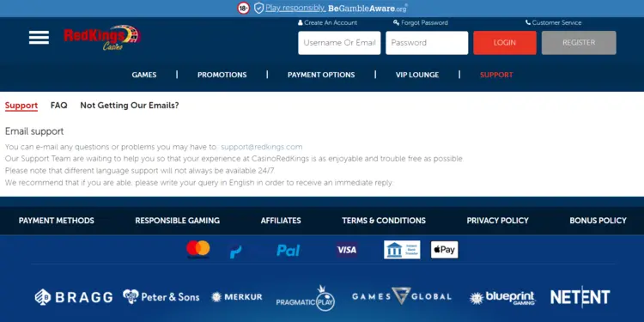
Task: Focus the Username Or Email field
Action: pos(339,43)
